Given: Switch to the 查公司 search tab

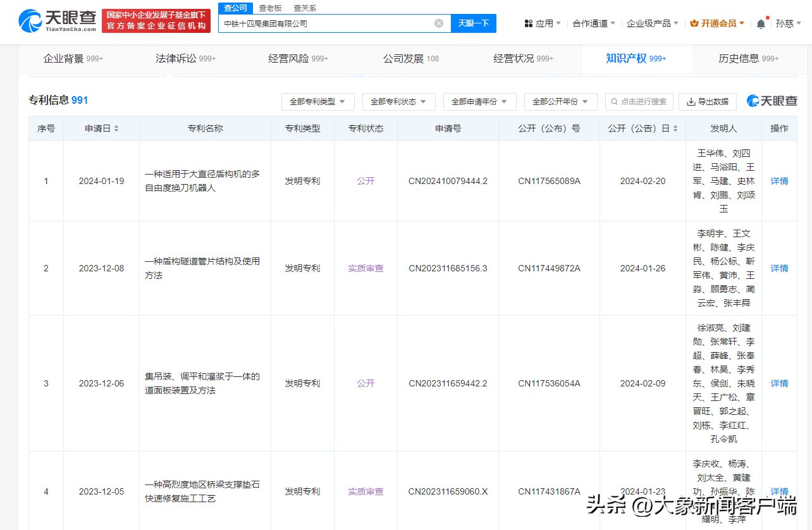Looking at the screenshot, I should [236, 8].
